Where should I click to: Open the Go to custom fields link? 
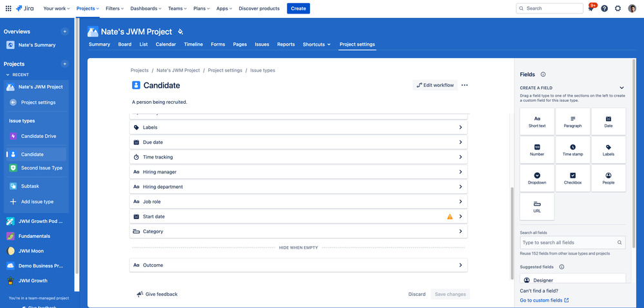(544, 300)
